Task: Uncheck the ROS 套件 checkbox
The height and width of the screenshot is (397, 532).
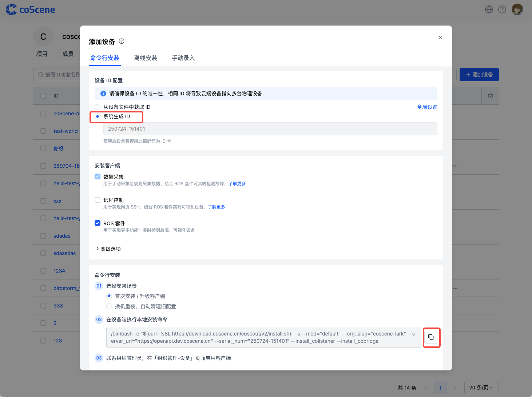Action: [x=98, y=223]
